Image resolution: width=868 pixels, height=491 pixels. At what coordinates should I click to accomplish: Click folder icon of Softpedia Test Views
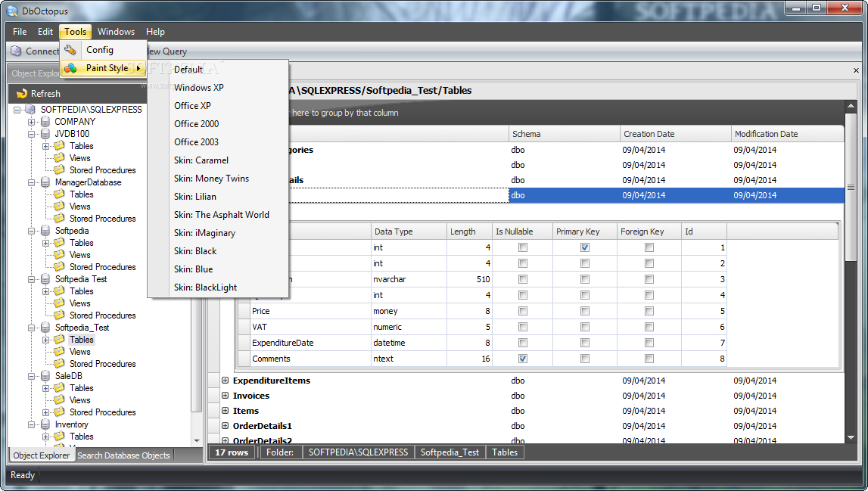(x=59, y=303)
